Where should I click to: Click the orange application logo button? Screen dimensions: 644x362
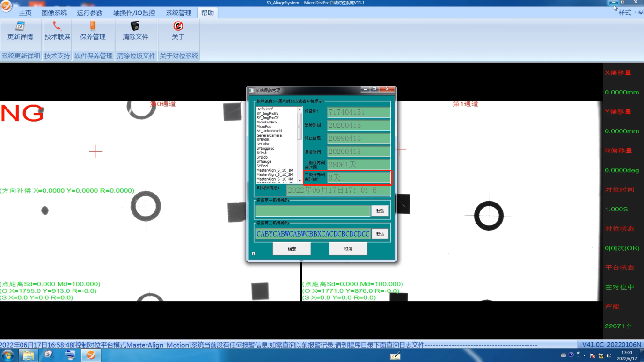pos(6,6)
